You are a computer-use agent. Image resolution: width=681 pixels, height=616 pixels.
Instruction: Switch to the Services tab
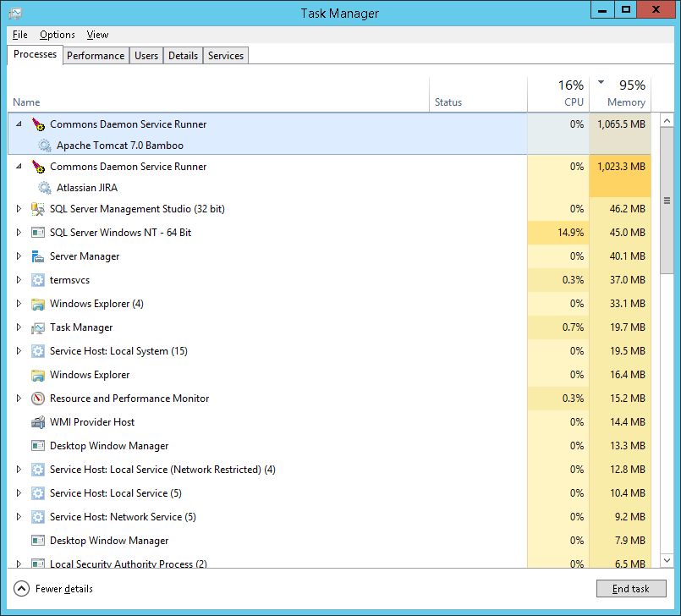pyautogui.click(x=225, y=55)
